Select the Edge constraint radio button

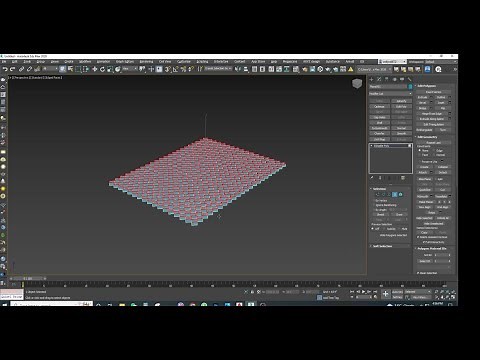tap(434, 151)
